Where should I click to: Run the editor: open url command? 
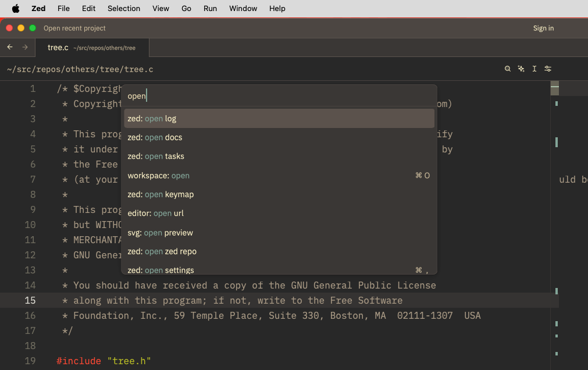(x=279, y=213)
